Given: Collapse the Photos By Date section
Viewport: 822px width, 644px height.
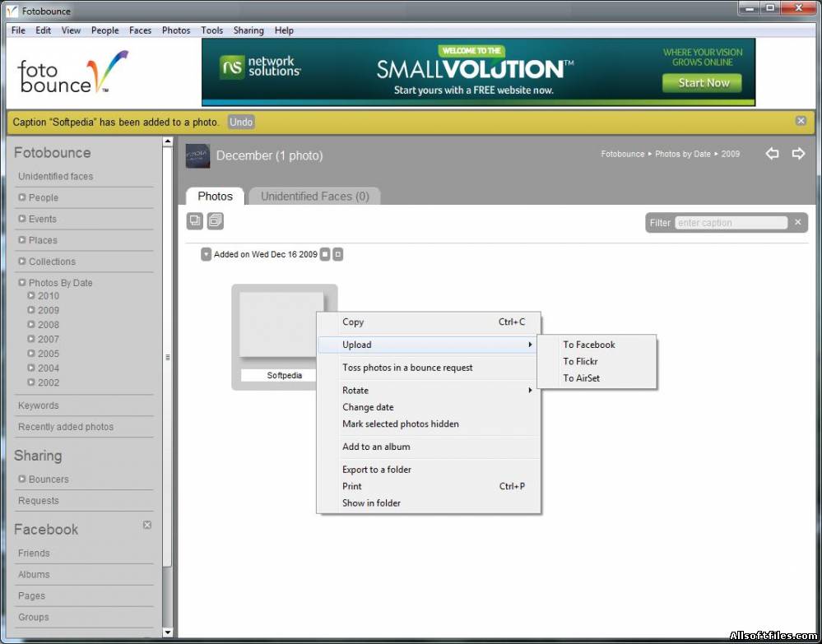Looking at the screenshot, I should [x=22, y=282].
